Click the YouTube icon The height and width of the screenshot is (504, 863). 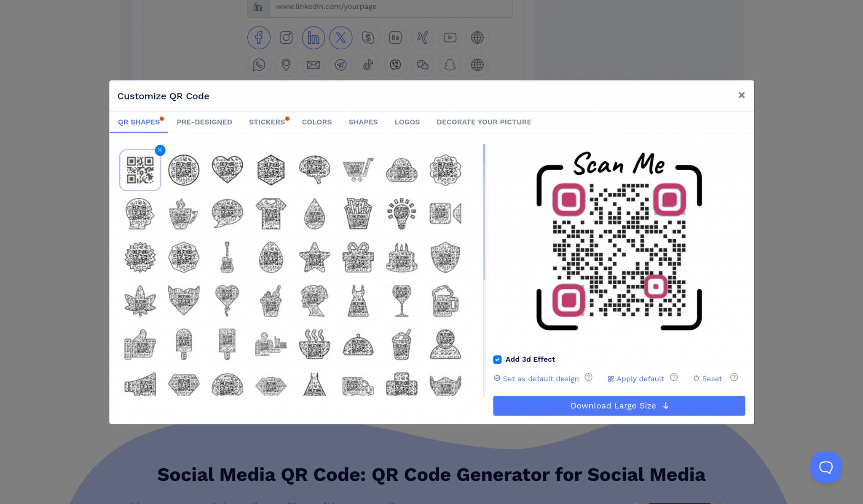pyautogui.click(x=450, y=37)
